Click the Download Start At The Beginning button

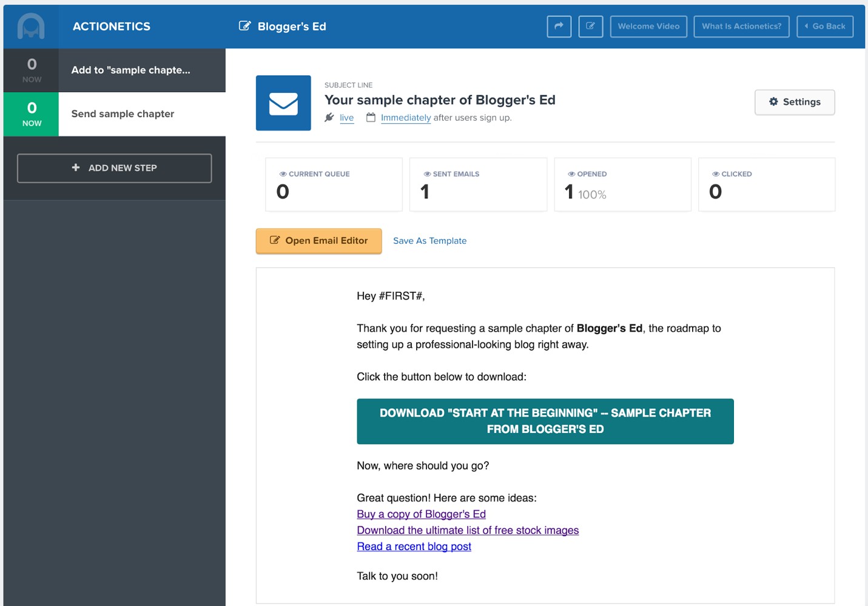pos(545,421)
